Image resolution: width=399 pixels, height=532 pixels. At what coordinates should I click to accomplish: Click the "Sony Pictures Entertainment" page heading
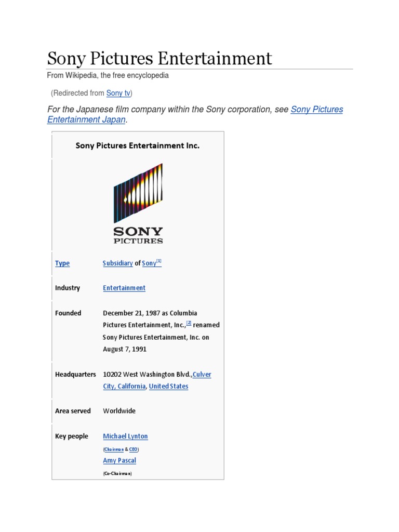point(159,58)
